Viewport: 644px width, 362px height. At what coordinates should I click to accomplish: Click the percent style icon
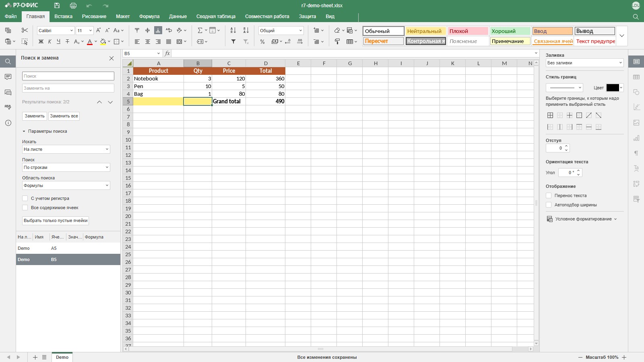[x=262, y=41]
